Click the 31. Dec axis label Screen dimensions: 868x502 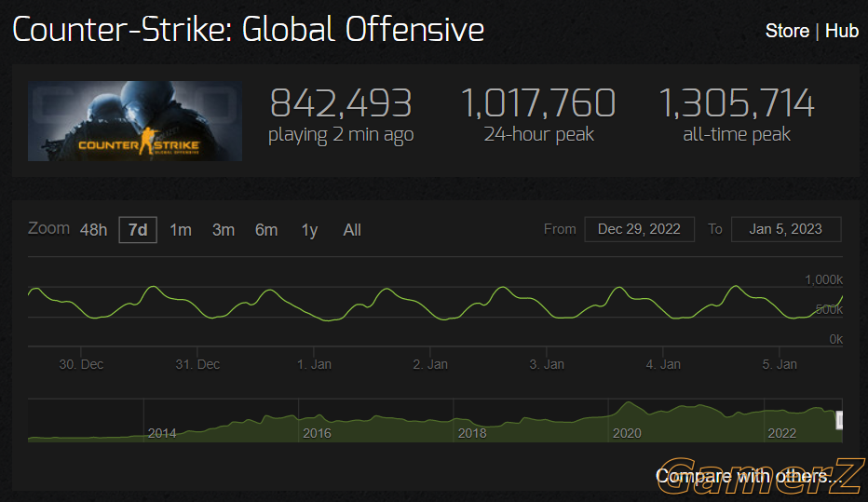tap(197, 364)
